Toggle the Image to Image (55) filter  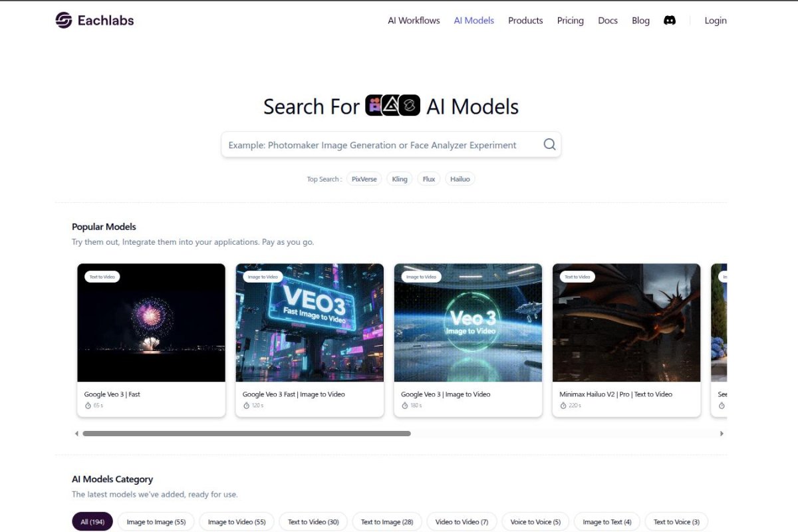pos(156,521)
